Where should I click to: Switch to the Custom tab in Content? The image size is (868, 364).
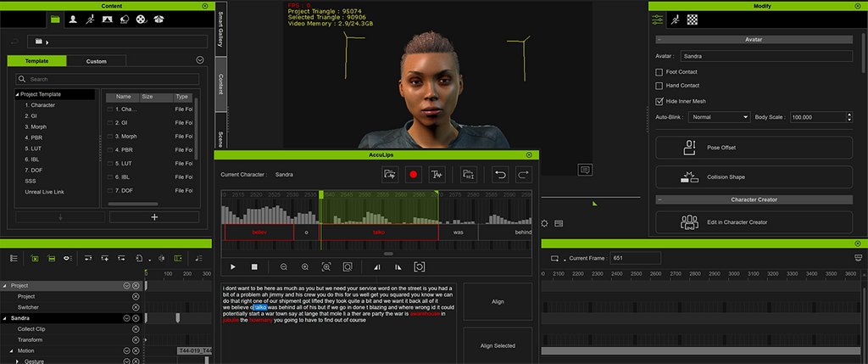[x=96, y=61]
